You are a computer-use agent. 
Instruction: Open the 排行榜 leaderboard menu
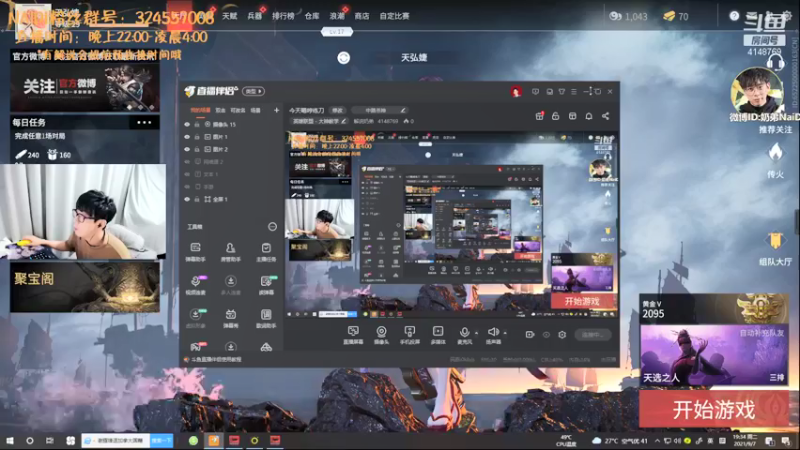coord(283,16)
